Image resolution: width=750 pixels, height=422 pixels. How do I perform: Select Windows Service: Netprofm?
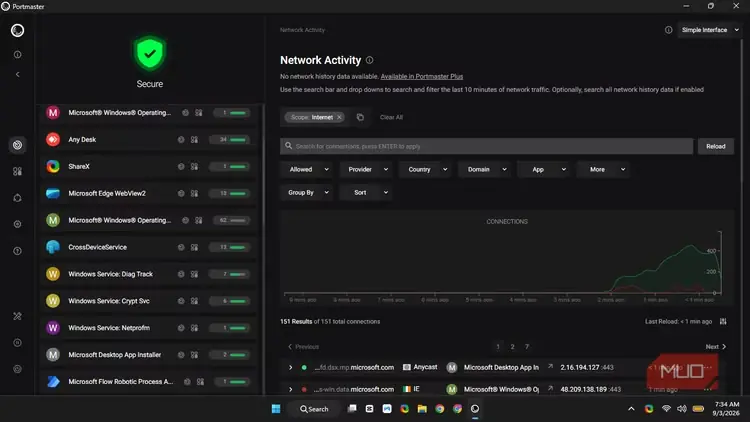(150, 328)
